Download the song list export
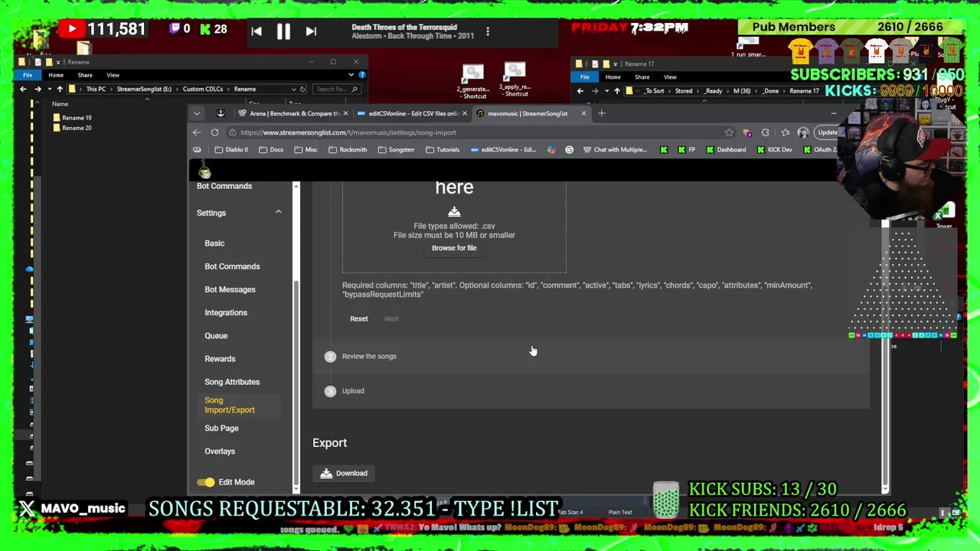 [x=344, y=473]
